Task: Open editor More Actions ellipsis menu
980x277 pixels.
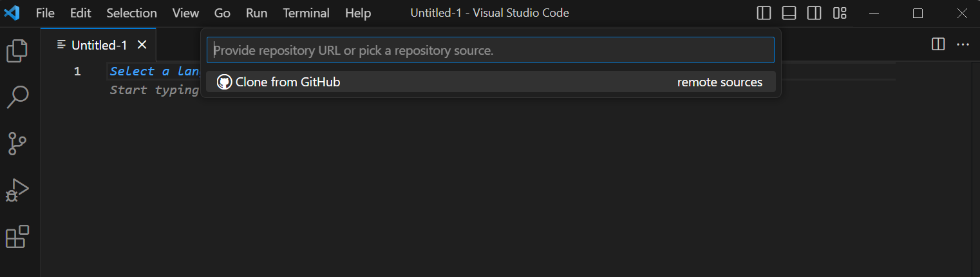Action: pyautogui.click(x=963, y=44)
